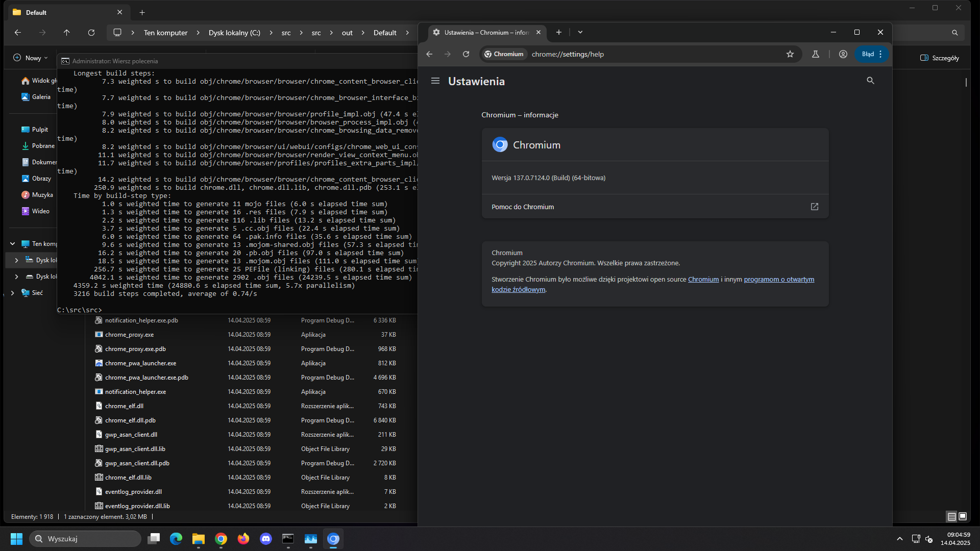Launch Firefox from the taskbar

(243, 539)
